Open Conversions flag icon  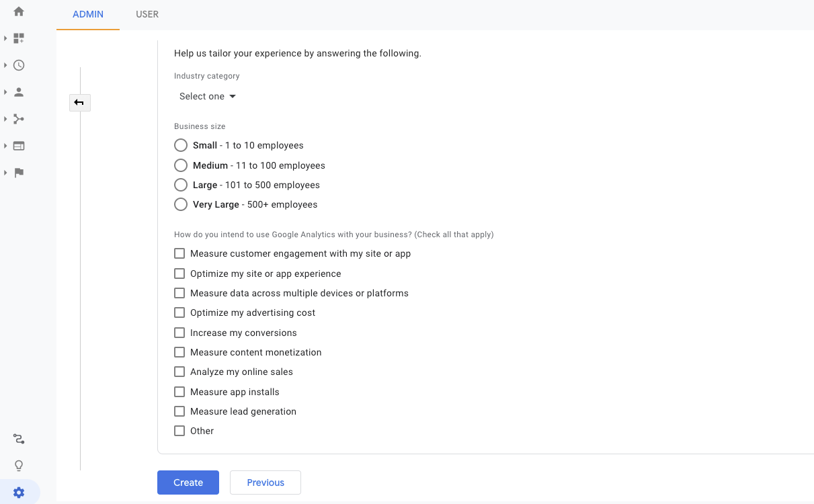19,173
